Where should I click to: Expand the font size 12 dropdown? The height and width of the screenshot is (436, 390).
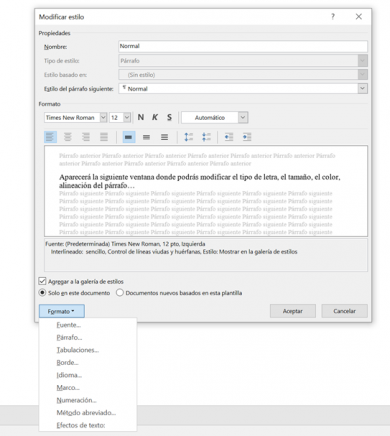tap(127, 117)
